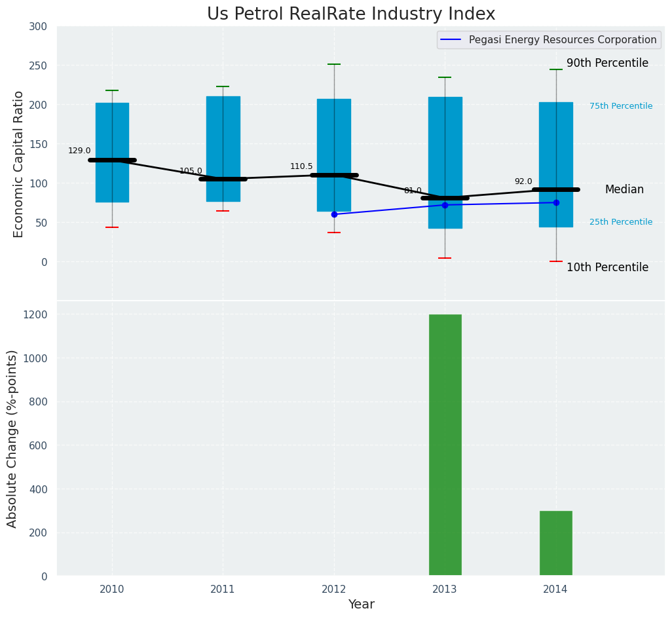Click the 110.5 median value label
Image resolution: width=672 pixels, height=617 pixels.
tap(301, 166)
